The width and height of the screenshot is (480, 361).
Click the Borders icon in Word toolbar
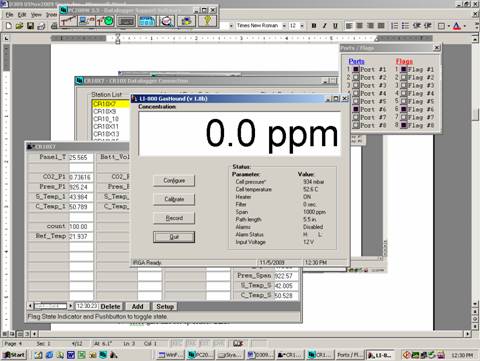(441, 26)
